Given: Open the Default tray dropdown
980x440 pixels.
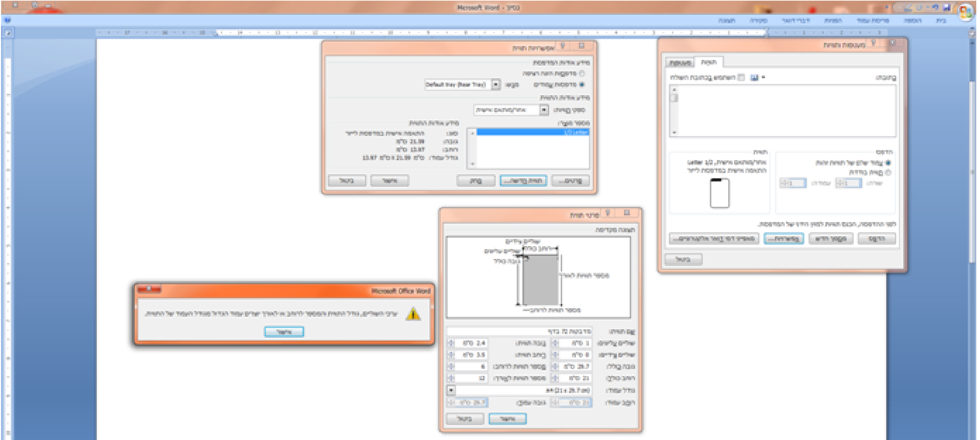Looking at the screenshot, I should [496, 85].
